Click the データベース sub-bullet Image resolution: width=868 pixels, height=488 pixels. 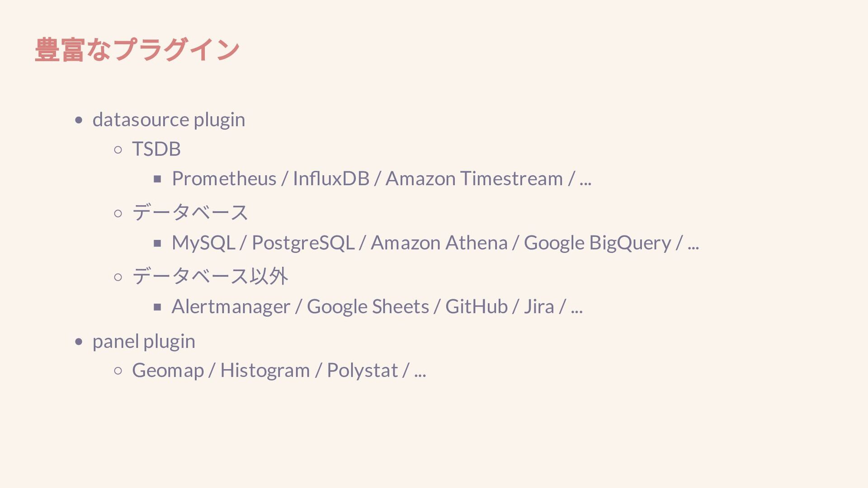(x=190, y=212)
